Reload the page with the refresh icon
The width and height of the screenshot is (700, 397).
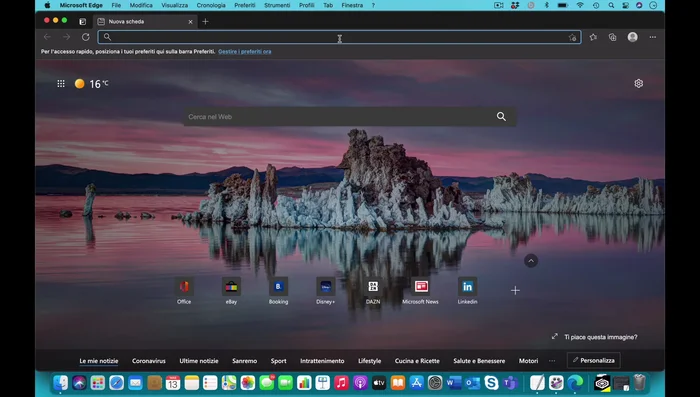pyautogui.click(x=86, y=37)
